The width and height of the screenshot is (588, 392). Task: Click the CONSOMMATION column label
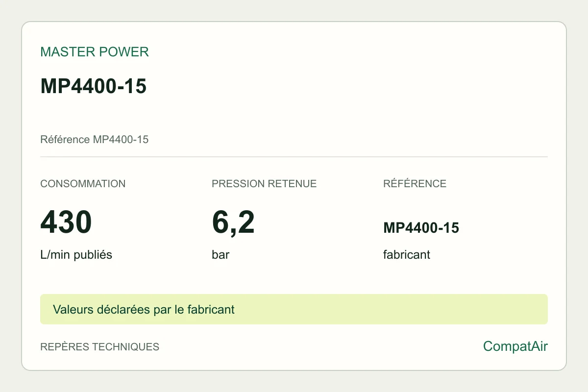(83, 184)
